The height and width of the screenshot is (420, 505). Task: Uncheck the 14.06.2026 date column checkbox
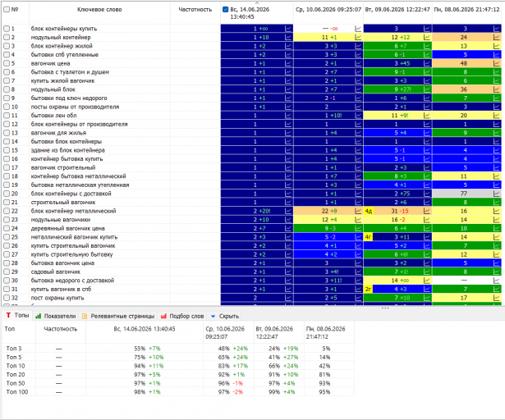(226, 9)
